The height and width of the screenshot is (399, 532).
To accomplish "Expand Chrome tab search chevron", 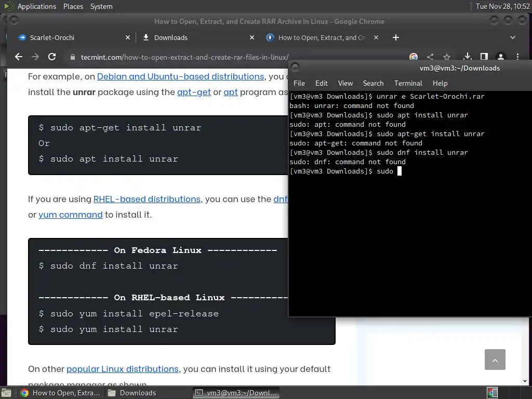I will click(x=513, y=37).
